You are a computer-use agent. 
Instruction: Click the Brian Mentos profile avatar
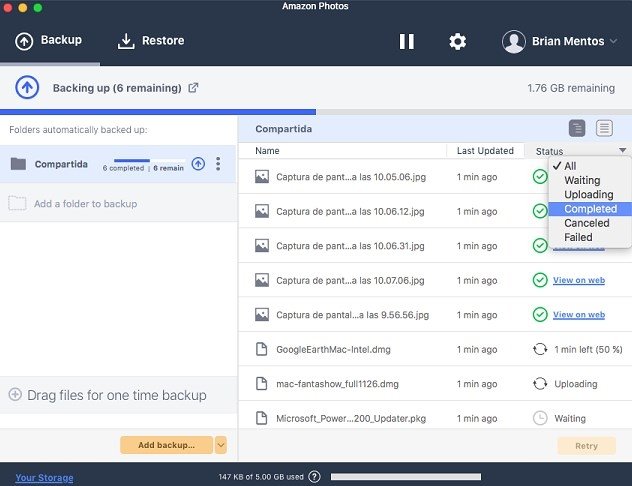pos(514,42)
